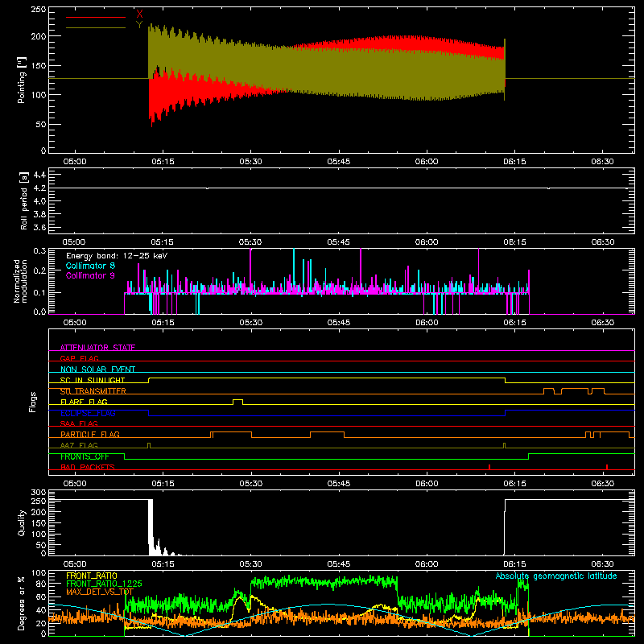Select the GAP_FLAG label

click(79, 358)
